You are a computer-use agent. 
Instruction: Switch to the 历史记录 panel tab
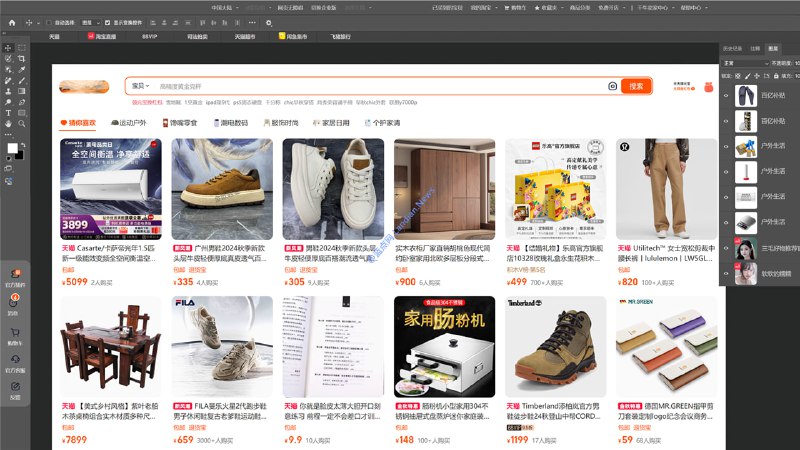tap(732, 48)
